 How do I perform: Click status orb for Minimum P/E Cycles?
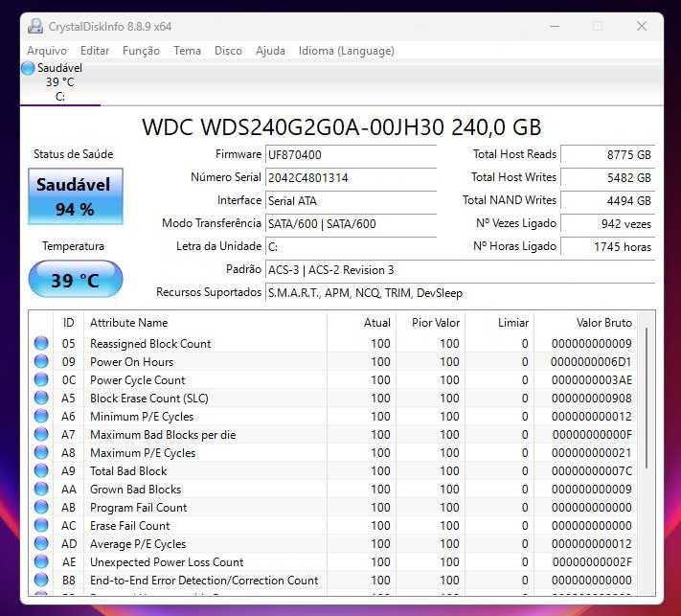click(x=41, y=416)
